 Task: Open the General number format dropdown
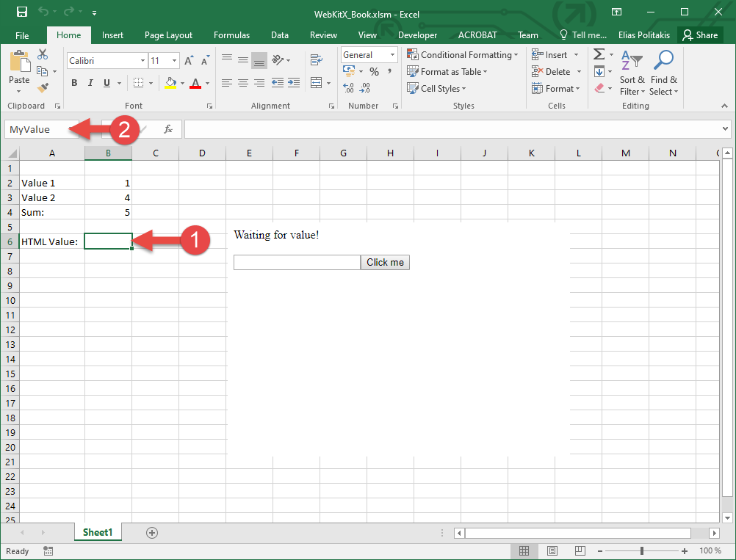[392, 55]
